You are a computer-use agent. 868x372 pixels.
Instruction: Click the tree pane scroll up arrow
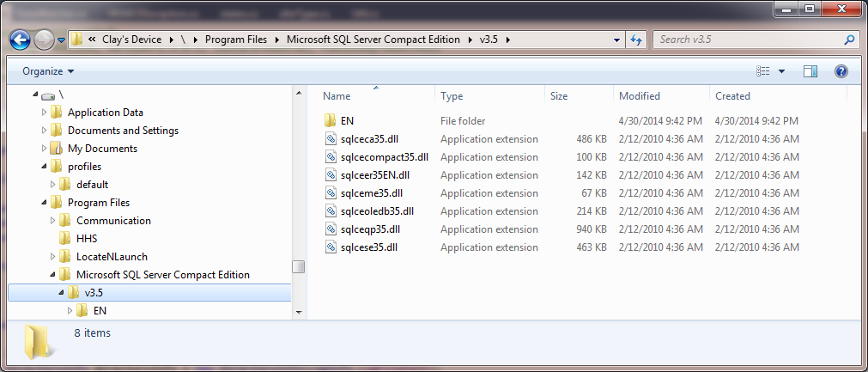point(299,93)
